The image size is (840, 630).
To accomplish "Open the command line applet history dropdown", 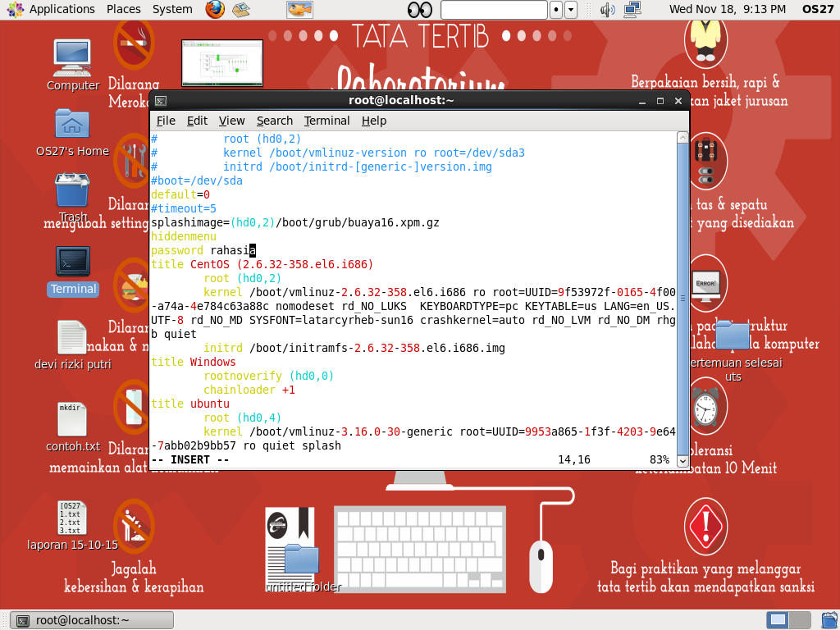I will (571, 10).
